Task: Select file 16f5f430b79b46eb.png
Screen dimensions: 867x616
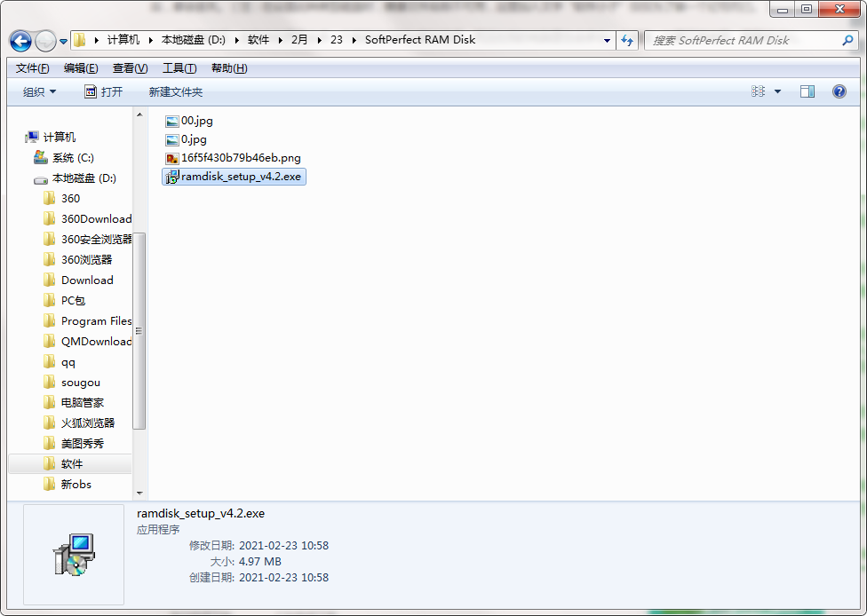Action: click(x=233, y=158)
